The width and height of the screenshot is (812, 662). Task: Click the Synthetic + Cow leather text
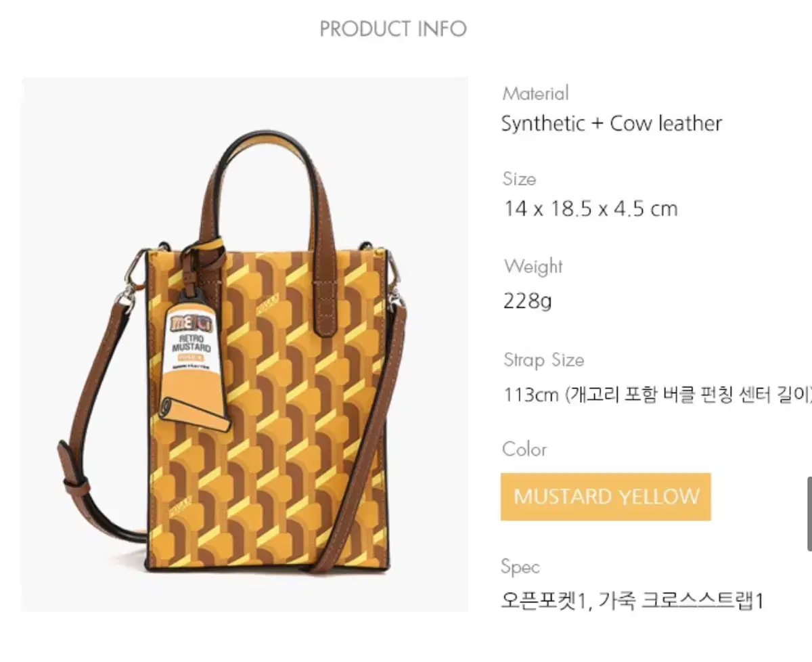point(612,124)
